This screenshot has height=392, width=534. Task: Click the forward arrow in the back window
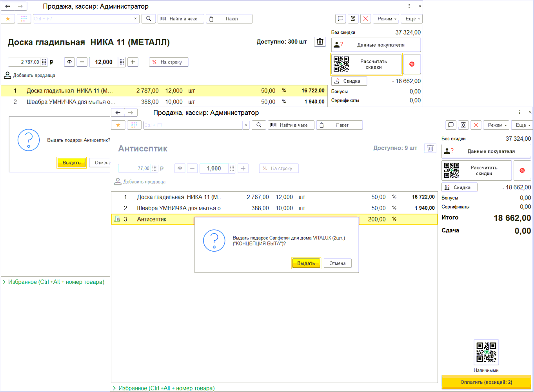pyautogui.click(x=20, y=6)
